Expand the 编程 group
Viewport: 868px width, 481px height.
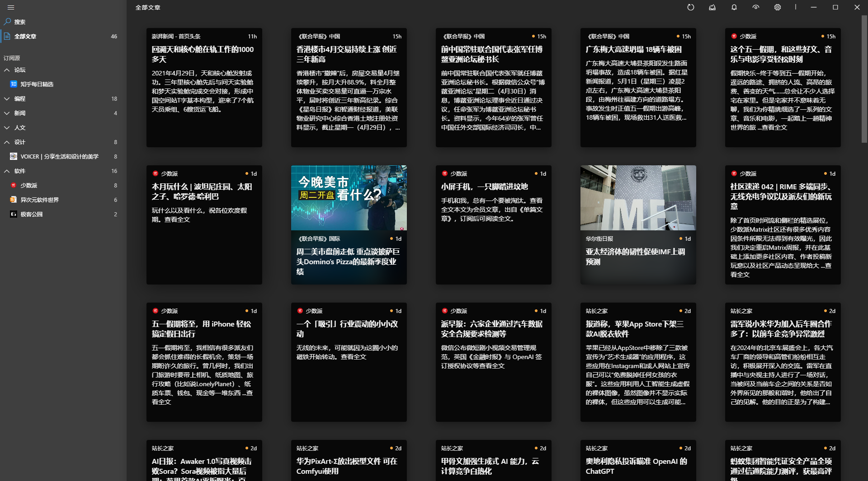(x=7, y=98)
